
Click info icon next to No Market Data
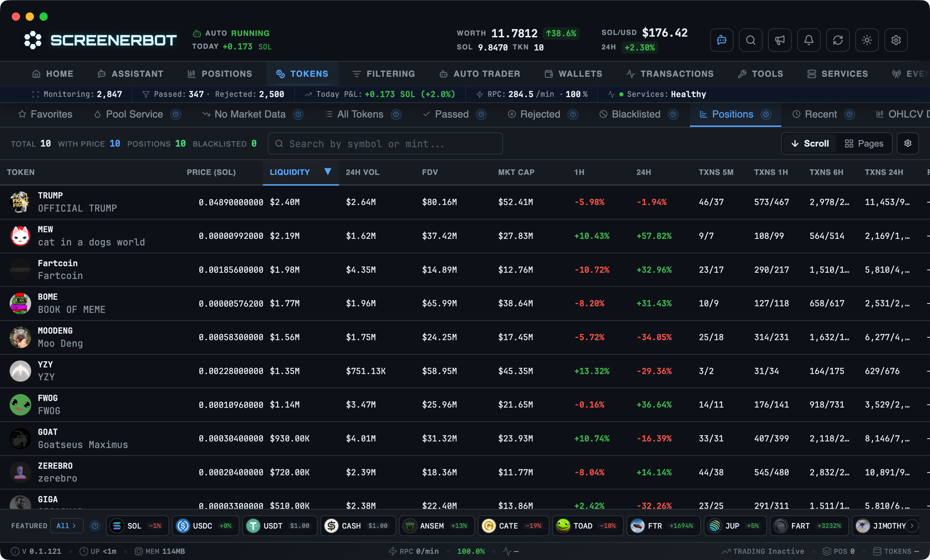tap(298, 114)
